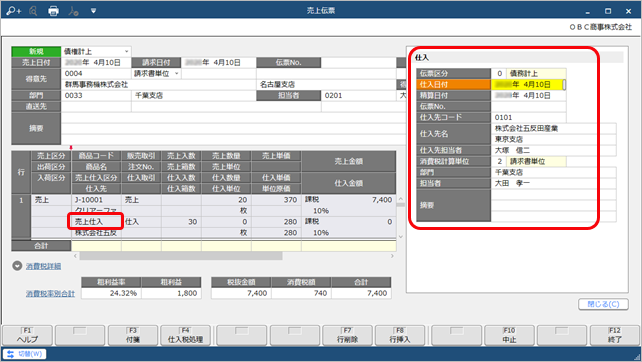Click the 売上日付 date field

pyautogui.click(x=96, y=62)
